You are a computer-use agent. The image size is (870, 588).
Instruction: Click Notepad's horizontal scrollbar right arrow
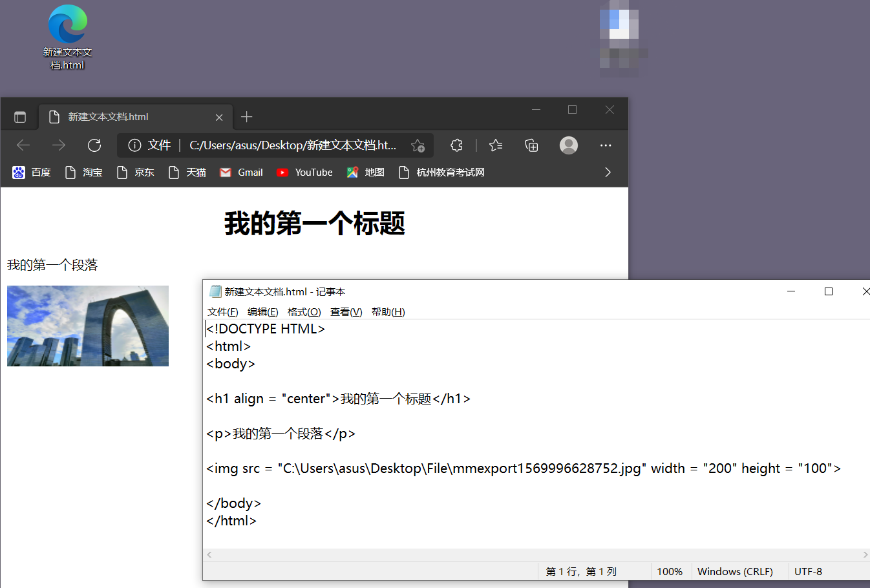click(864, 554)
